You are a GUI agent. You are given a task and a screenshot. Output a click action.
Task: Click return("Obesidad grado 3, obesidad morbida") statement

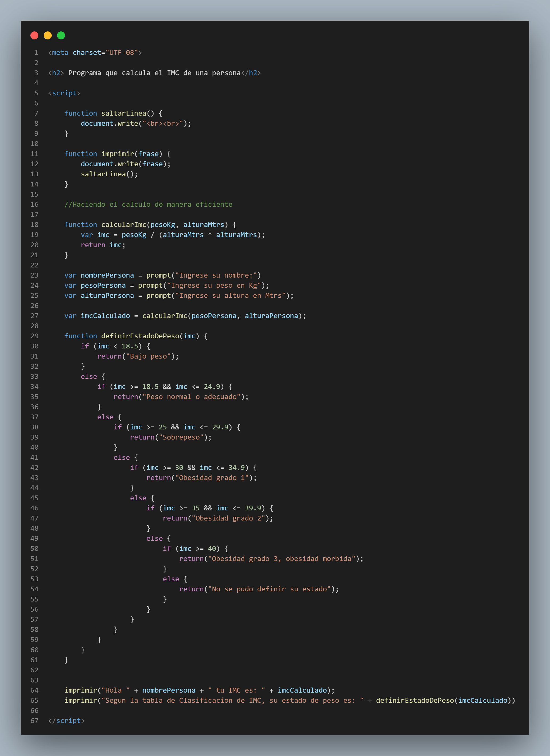272,559
